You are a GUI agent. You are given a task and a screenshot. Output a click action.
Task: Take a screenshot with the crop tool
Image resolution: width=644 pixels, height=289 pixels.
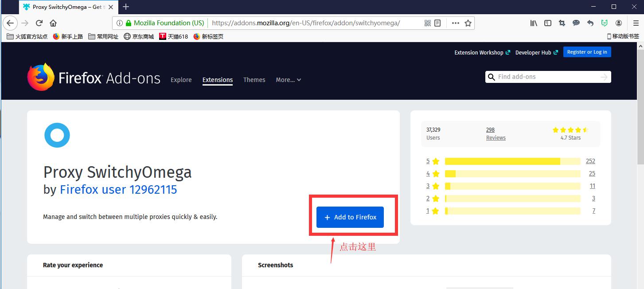click(562, 23)
